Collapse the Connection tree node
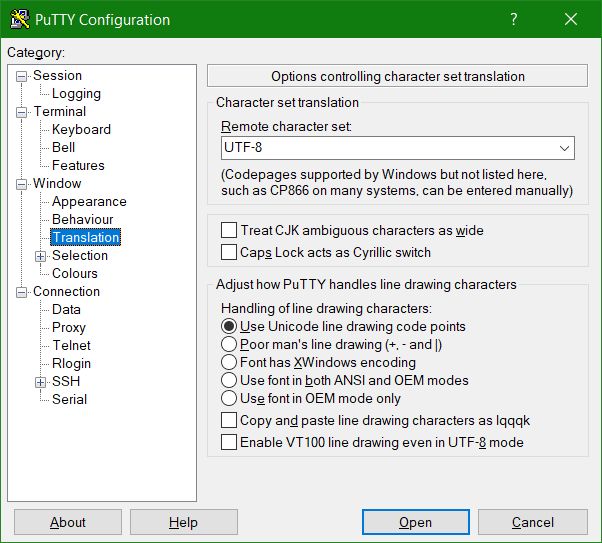This screenshot has height=543, width=602. pyautogui.click(x=22, y=292)
